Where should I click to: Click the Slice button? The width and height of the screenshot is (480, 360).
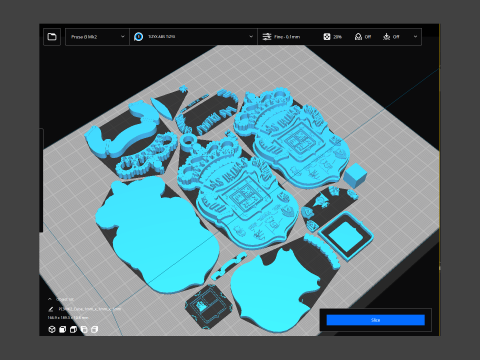[x=375, y=320]
